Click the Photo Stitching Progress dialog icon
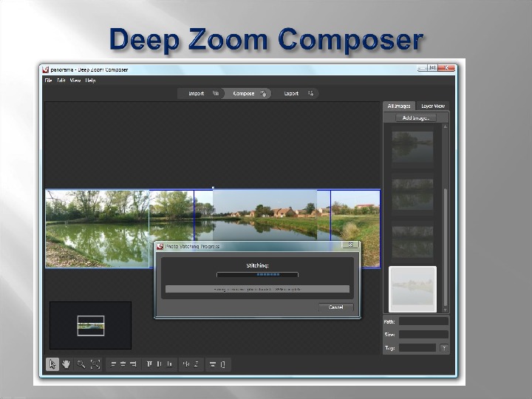Viewport: 532px width, 399px height. click(160, 246)
